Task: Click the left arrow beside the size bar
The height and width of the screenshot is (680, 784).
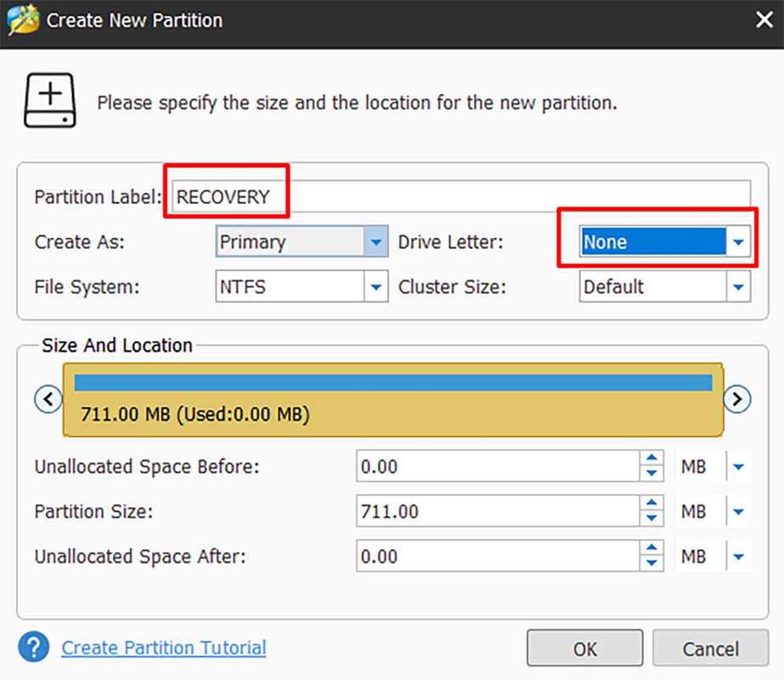Action: point(48,399)
